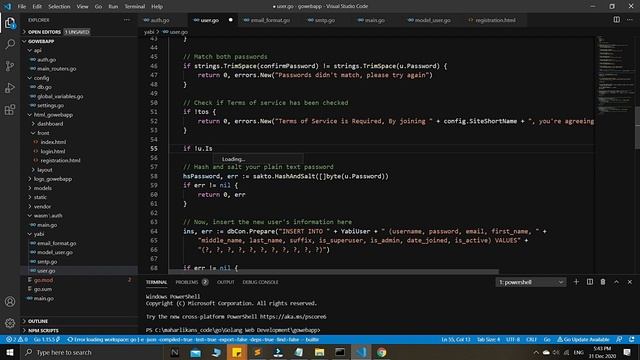Open the Terminal menu
The image size is (640, 360).
pos(134,7)
